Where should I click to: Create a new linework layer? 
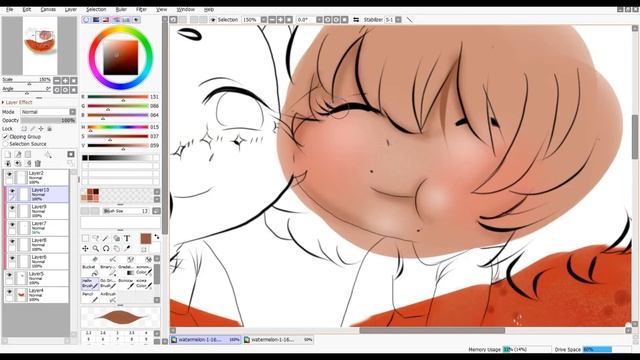tap(18, 154)
